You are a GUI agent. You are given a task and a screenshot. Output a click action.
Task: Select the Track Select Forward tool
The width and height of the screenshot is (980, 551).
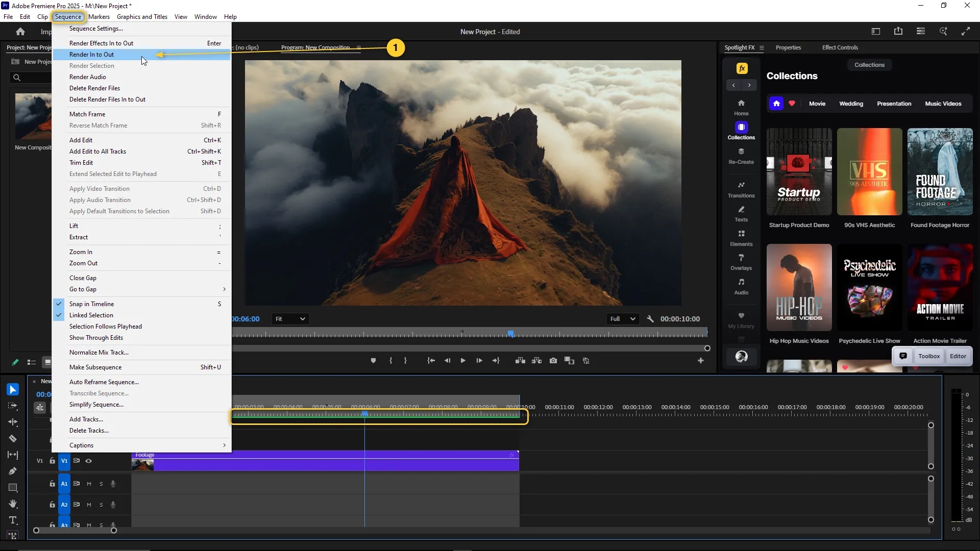click(13, 406)
